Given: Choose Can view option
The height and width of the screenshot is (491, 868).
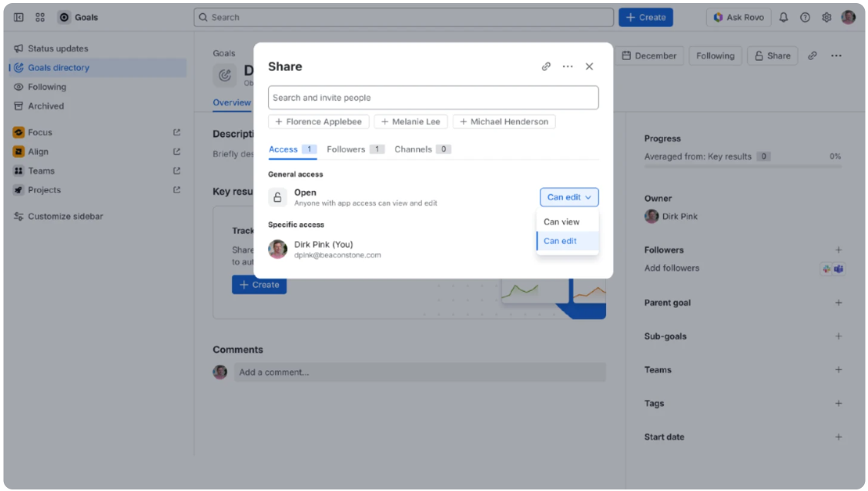Looking at the screenshot, I should [x=568, y=222].
